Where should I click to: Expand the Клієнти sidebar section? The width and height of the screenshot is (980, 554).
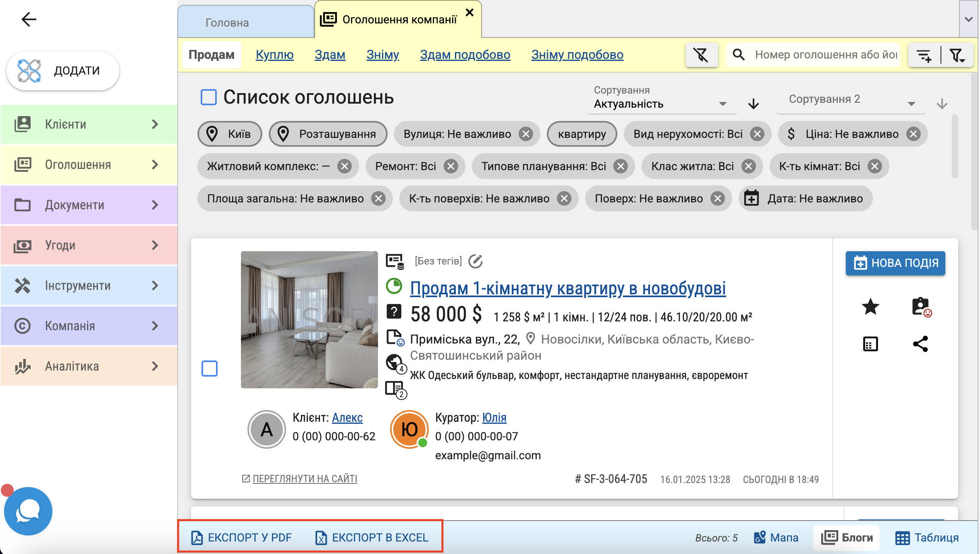pyautogui.click(x=89, y=124)
